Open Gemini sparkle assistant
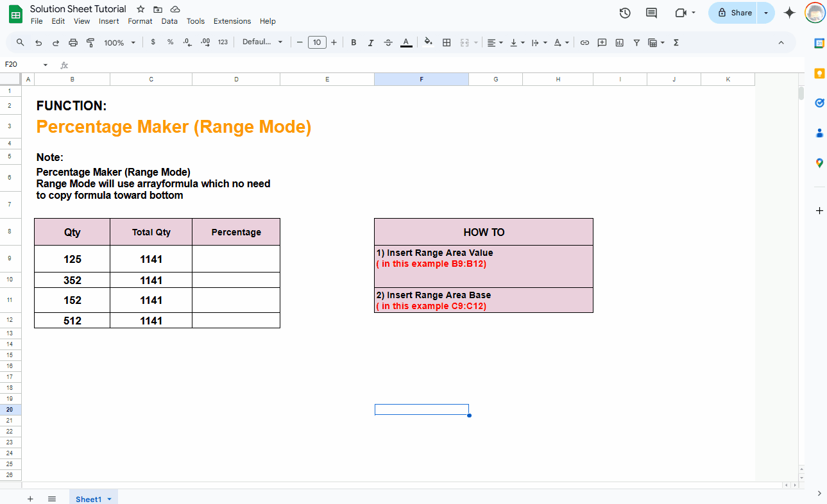827x504 pixels. 790,13
